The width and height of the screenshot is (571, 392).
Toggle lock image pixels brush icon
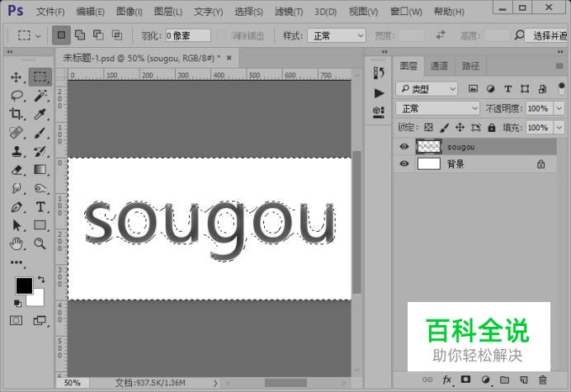pyautogui.click(x=444, y=127)
